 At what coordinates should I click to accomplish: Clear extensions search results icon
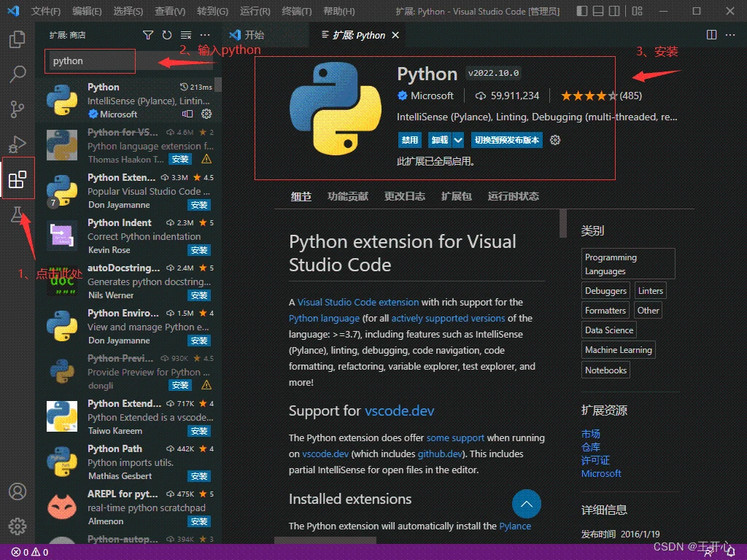[186, 35]
